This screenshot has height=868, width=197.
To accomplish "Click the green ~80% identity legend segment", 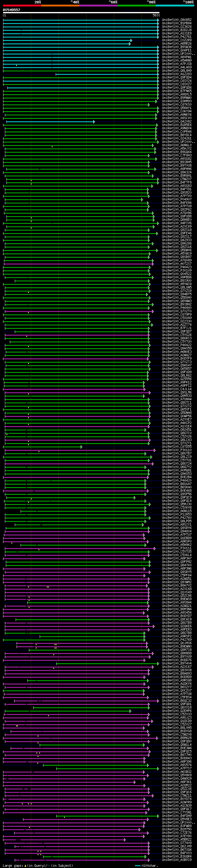I will point(137,6).
